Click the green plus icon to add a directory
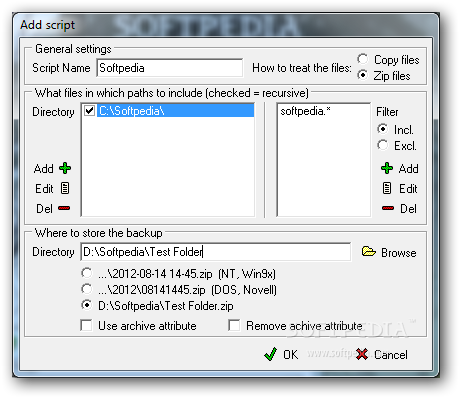 point(65,168)
